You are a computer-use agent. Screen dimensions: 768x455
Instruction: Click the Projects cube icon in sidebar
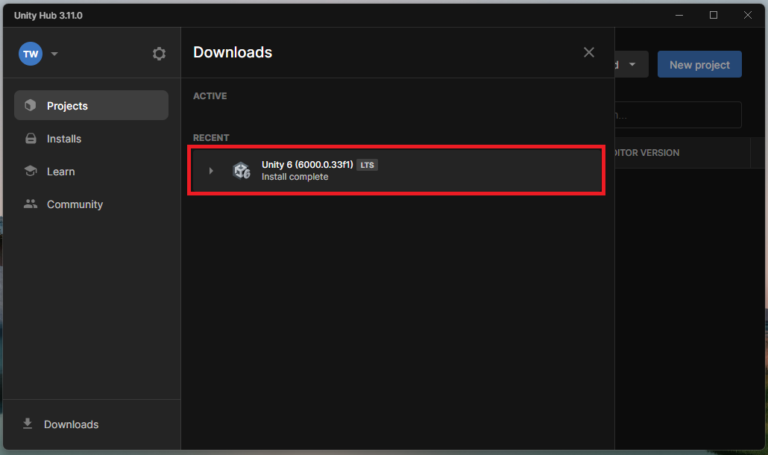pos(30,106)
